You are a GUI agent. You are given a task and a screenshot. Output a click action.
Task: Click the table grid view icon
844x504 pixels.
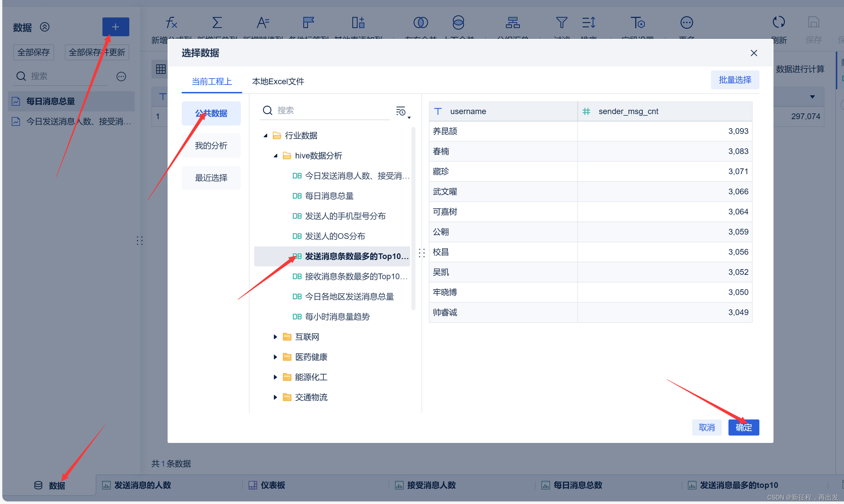(x=161, y=69)
